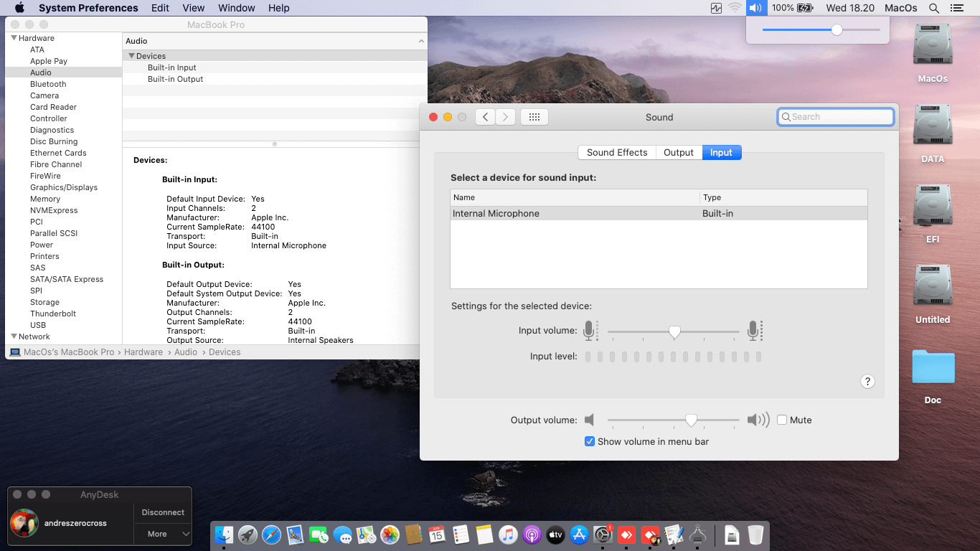The height and width of the screenshot is (551, 980).
Task: Click the volume speaker icon in menu bar
Action: point(755,8)
